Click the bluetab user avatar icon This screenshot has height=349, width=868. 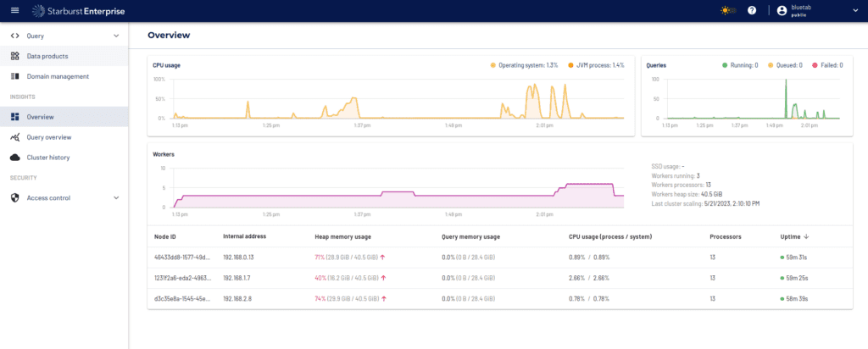click(782, 10)
